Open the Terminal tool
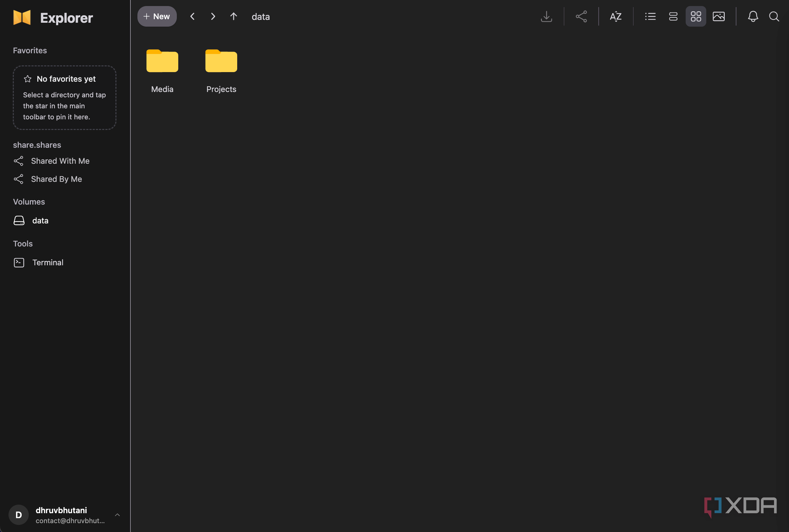 click(48, 262)
